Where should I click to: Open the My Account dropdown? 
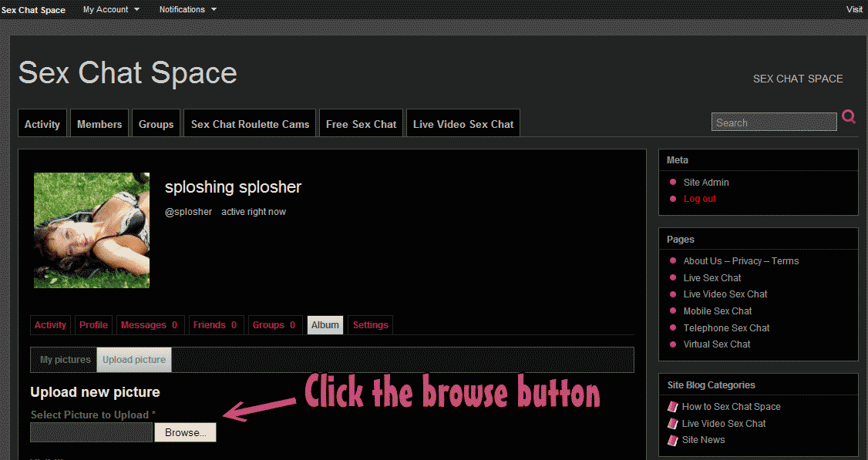click(111, 9)
